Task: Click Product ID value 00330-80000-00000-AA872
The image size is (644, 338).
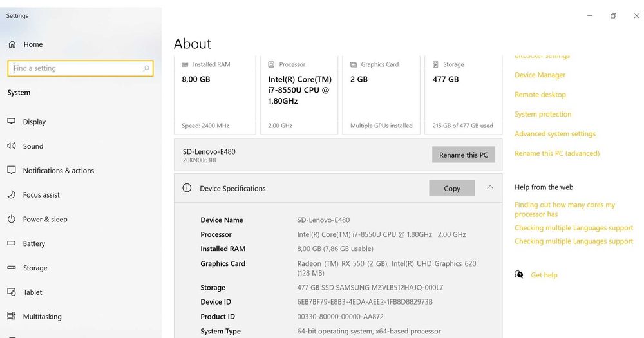Action: click(x=340, y=316)
